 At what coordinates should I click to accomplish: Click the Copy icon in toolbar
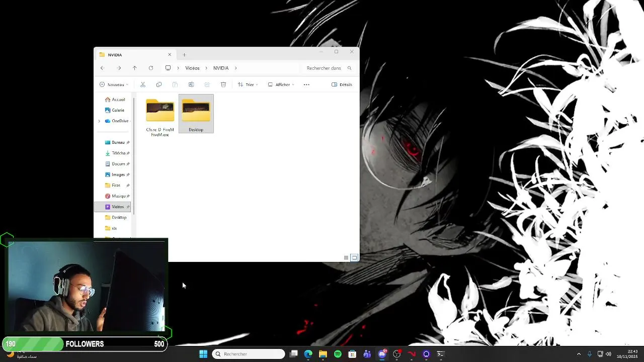(159, 84)
